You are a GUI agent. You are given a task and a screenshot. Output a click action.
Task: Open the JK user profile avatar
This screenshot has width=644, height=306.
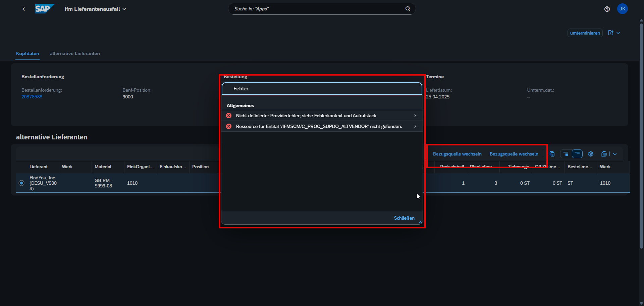pyautogui.click(x=622, y=9)
